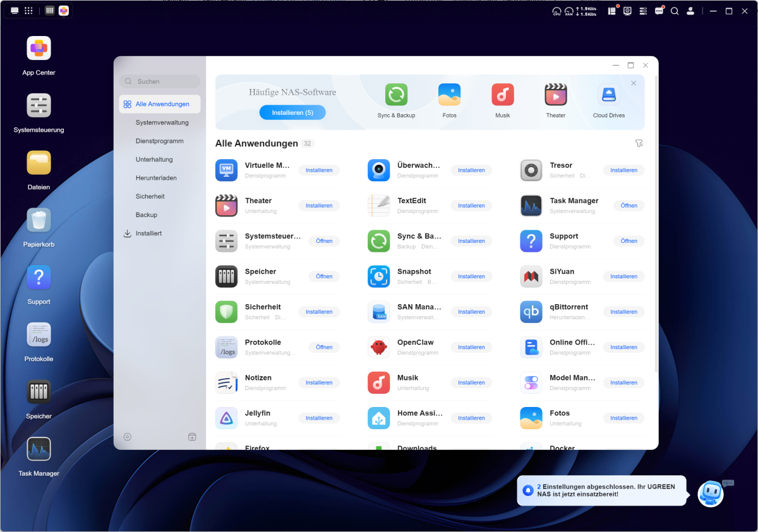The width and height of the screenshot is (758, 532).
Task: Click Sicherheit shield app icon
Action: coord(226,312)
